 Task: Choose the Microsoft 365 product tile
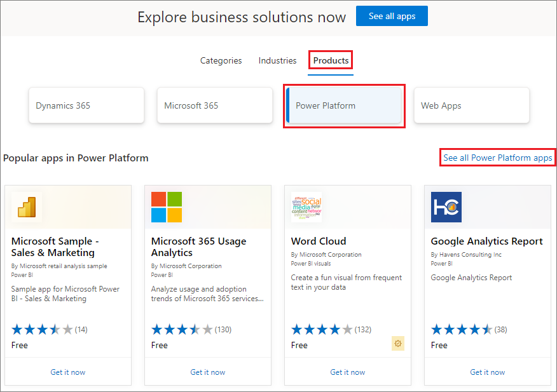[x=215, y=105]
